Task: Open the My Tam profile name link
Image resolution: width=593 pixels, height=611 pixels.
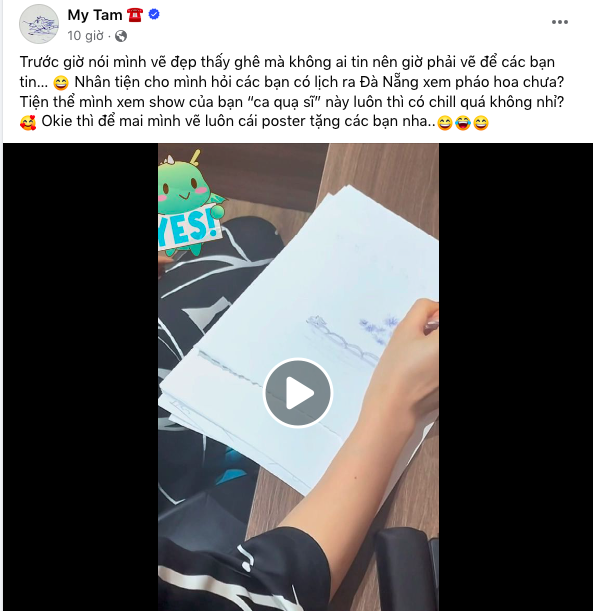Action: tap(95, 15)
